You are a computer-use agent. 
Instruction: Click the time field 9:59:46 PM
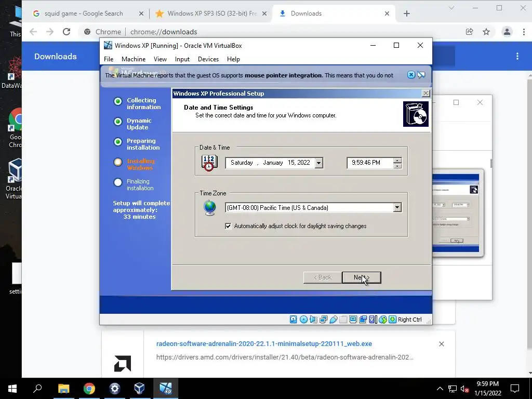click(370, 163)
